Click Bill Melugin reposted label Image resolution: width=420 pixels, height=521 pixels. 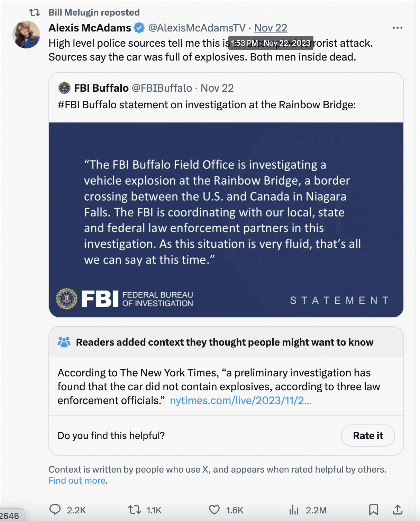coord(94,12)
